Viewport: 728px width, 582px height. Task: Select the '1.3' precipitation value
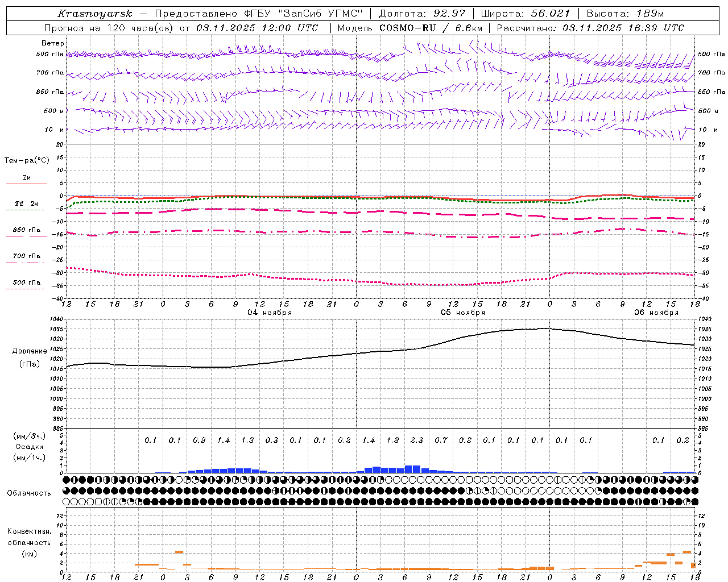pyautogui.click(x=247, y=440)
